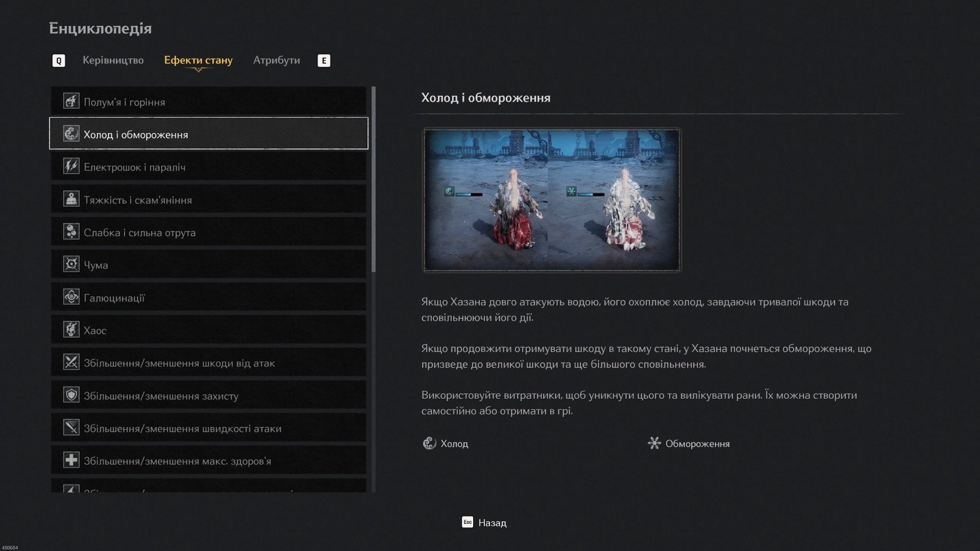Select the Ефекти стану tab
Viewport: 980px width, 551px height.
point(198,60)
